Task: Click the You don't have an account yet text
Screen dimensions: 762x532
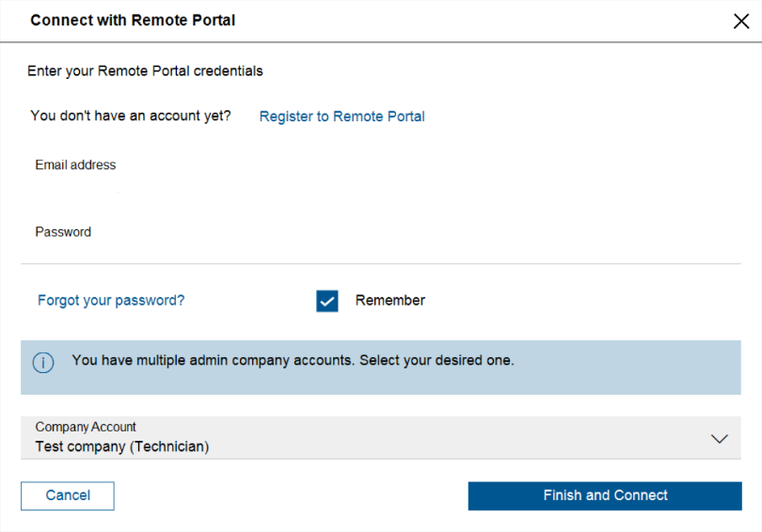Action: 131,116
